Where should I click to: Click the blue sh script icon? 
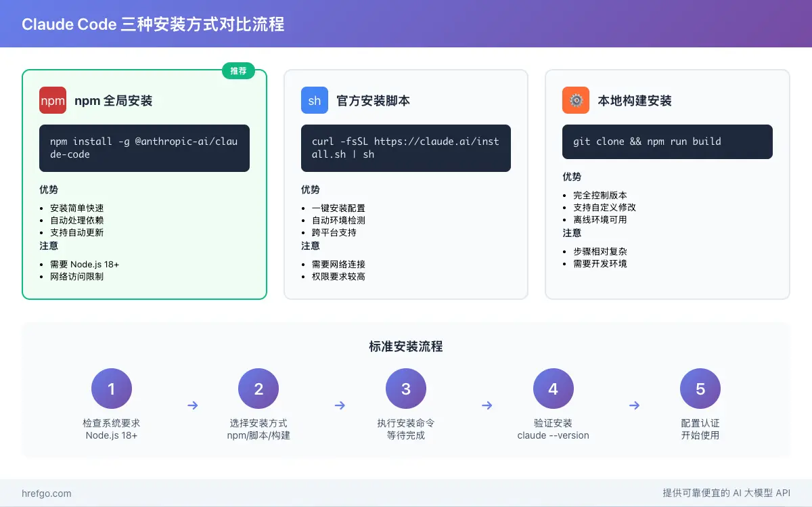(315, 100)
